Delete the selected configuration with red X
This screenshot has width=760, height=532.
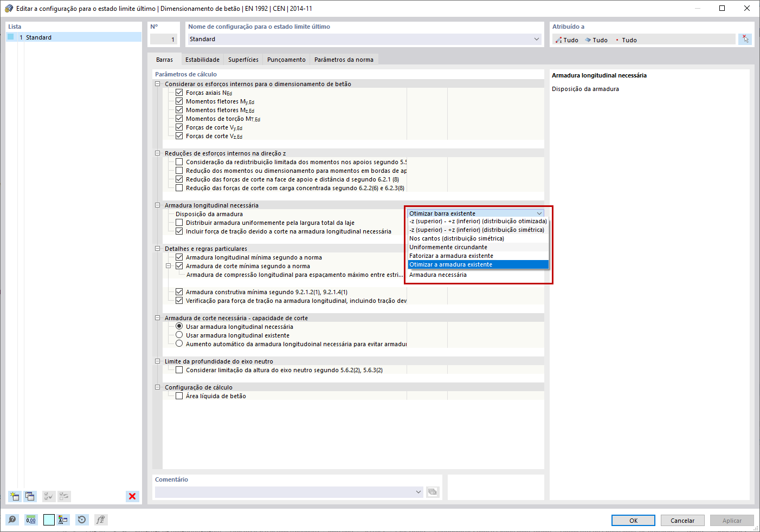[132, 496]
